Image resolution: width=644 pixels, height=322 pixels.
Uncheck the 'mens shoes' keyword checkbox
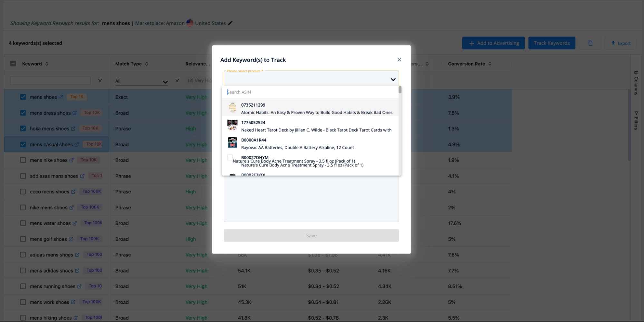click(x=23, y=97)
